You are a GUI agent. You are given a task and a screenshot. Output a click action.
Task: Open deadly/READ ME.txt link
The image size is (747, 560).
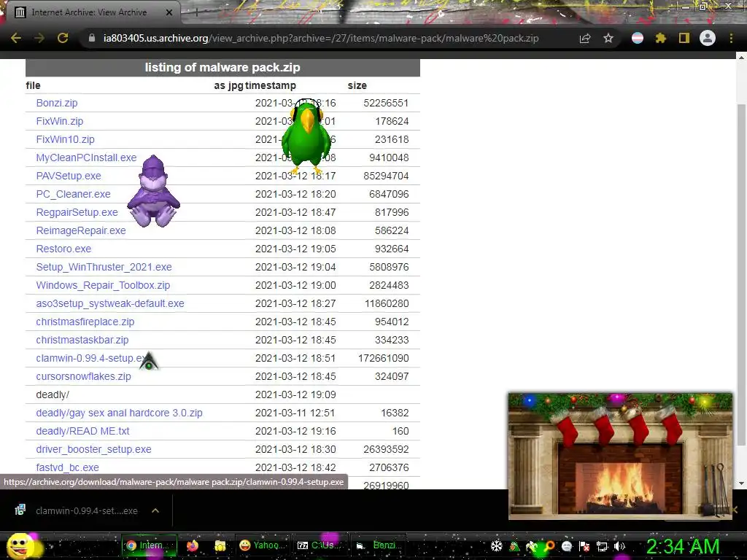pyautogui.click(x=83, y=431)
